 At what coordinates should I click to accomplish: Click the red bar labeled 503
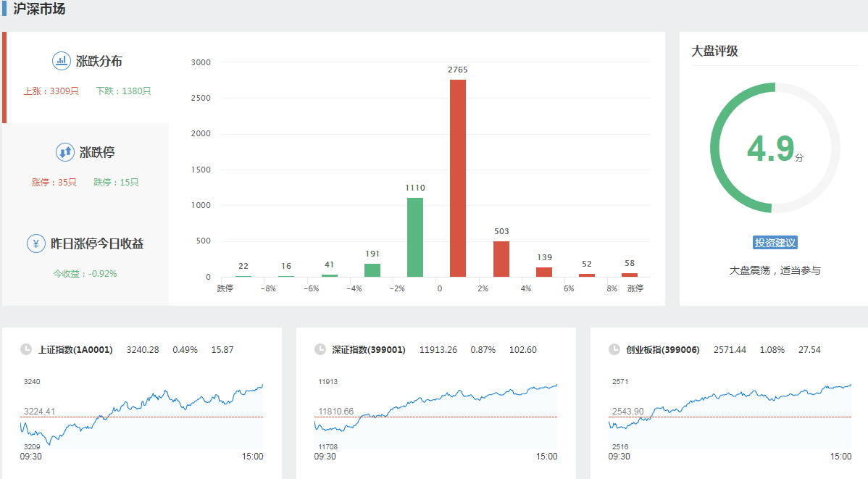point(501,259)
